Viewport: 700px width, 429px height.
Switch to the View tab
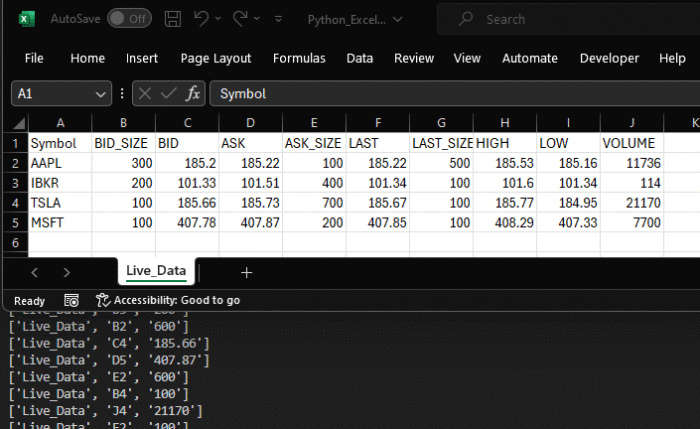click(467, 58)
